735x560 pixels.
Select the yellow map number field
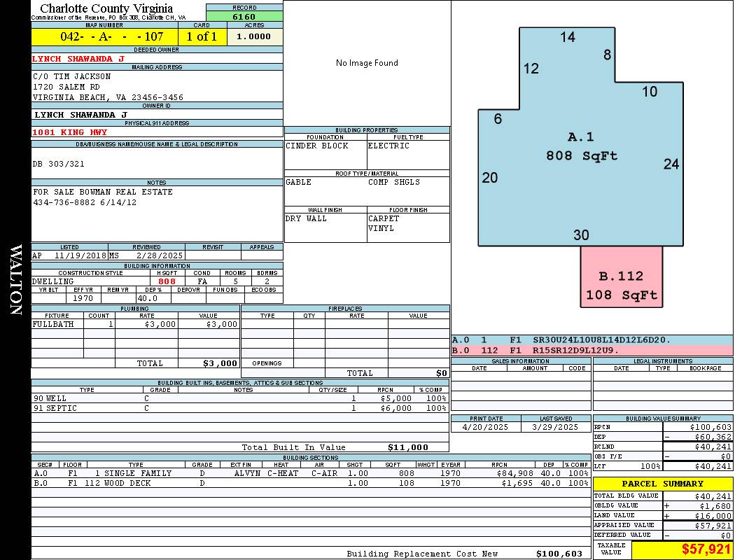click(x=104, y=36)
